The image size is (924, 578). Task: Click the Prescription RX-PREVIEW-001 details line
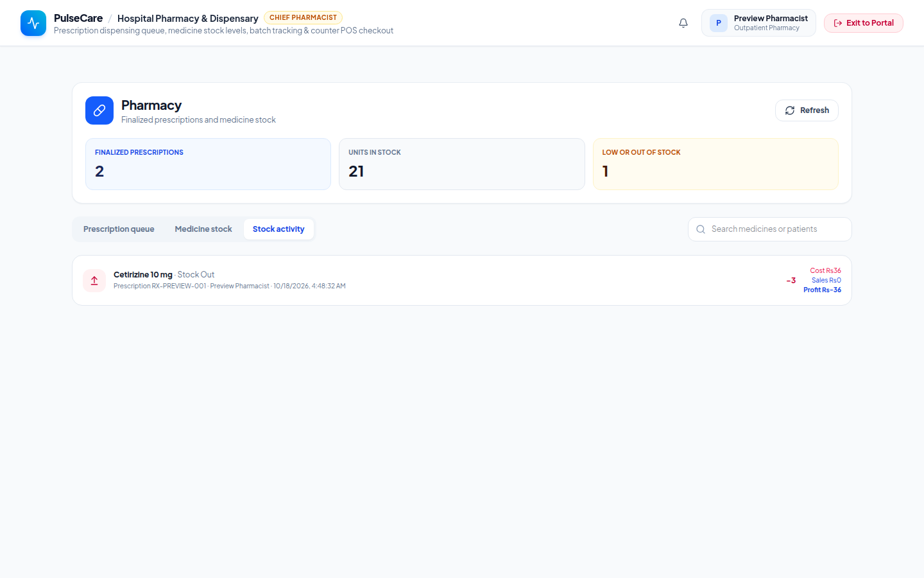[230, 286]
